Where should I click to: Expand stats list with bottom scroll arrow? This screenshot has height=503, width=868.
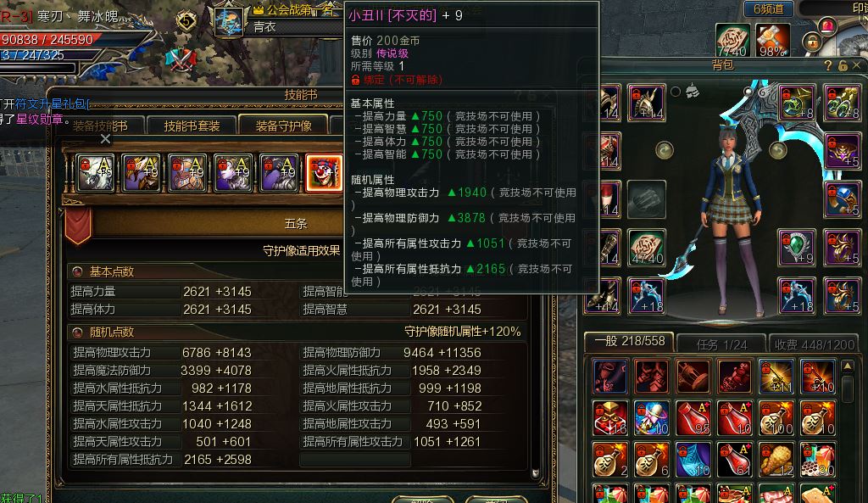tap(536, 473)
